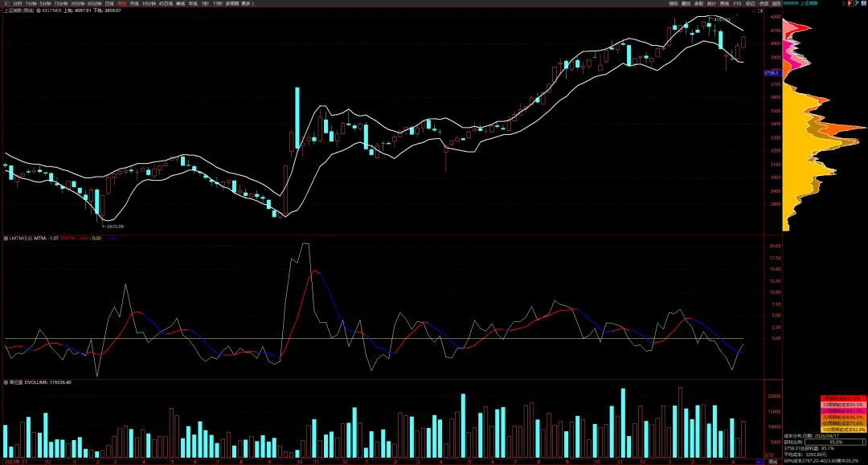Click the small rectangle icon above the price axis
This screenshot has width=868, height=465.
coord(760,11)
